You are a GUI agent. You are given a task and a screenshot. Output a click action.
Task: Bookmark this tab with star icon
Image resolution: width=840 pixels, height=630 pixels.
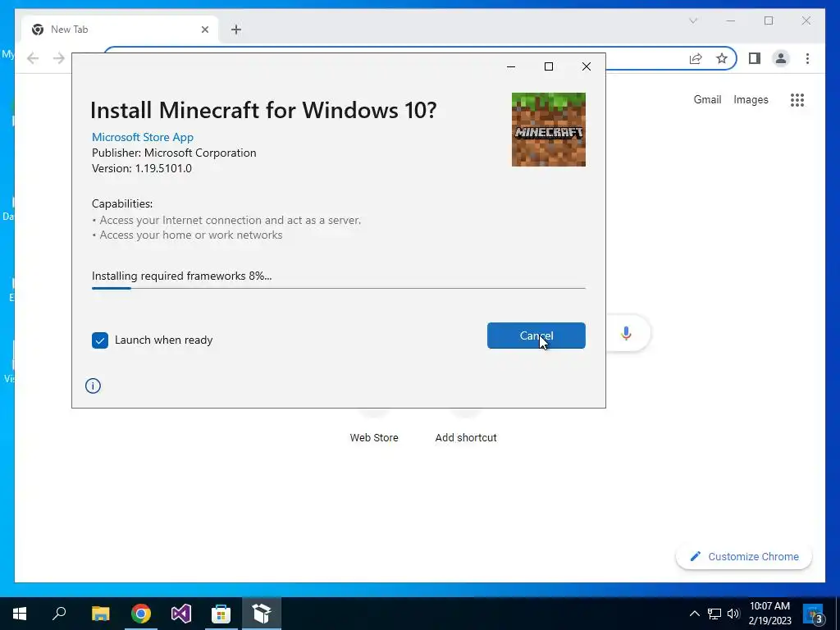pos(722,58)
